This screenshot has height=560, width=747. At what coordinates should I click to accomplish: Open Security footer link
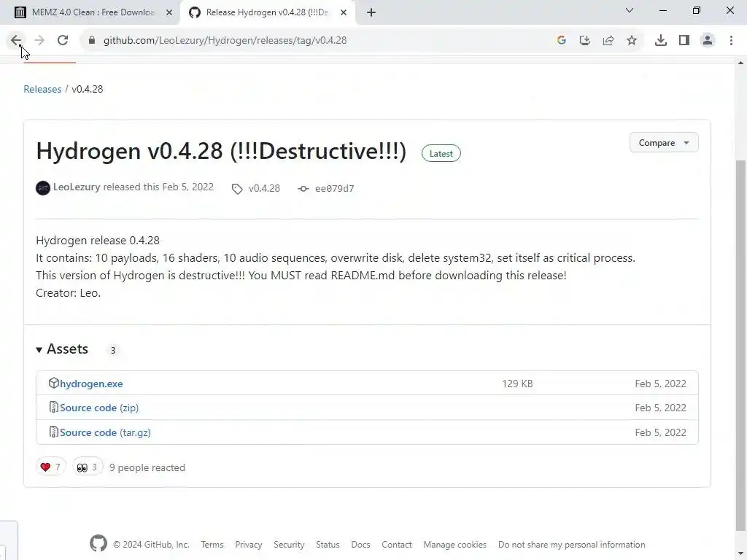click(x=289, y=545)
